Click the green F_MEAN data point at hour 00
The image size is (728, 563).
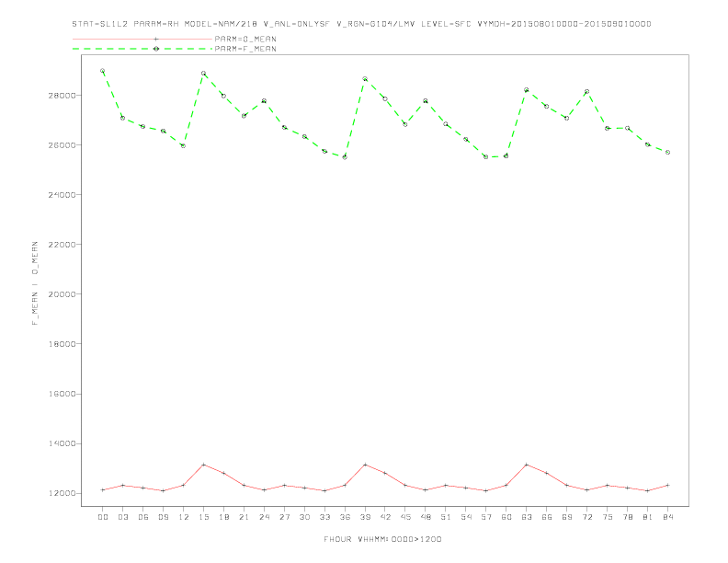(x=103, y=71)
